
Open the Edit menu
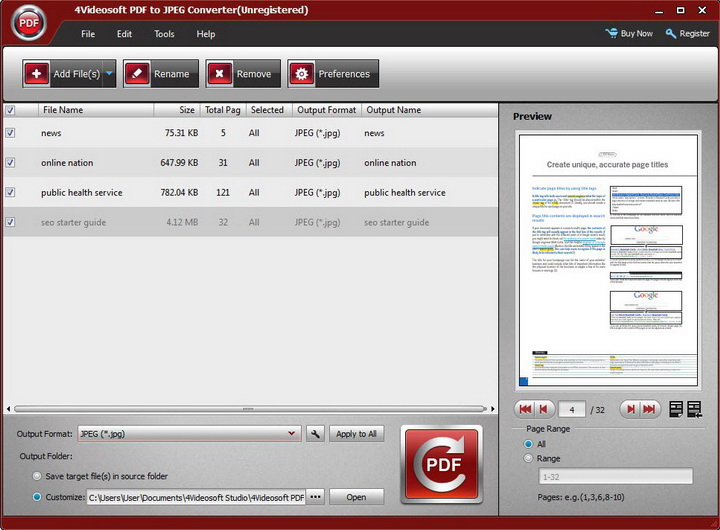tap(124, 34)
